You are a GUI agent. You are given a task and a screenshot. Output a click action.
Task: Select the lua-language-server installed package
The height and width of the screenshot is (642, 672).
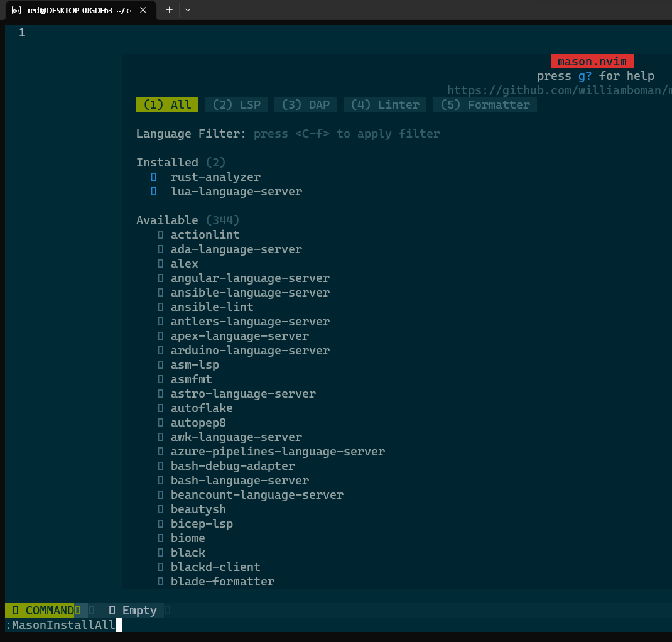point(236,192)
